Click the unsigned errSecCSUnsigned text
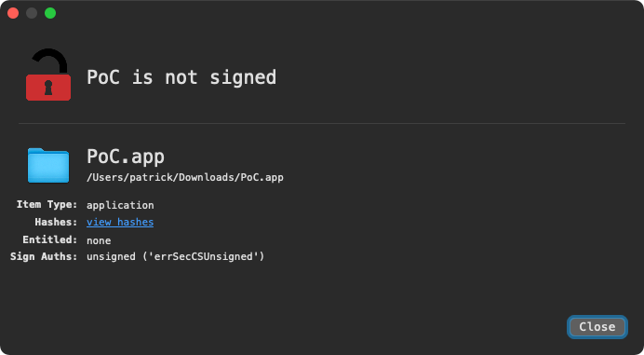The image size is (644, 355). tap(175, 256)
